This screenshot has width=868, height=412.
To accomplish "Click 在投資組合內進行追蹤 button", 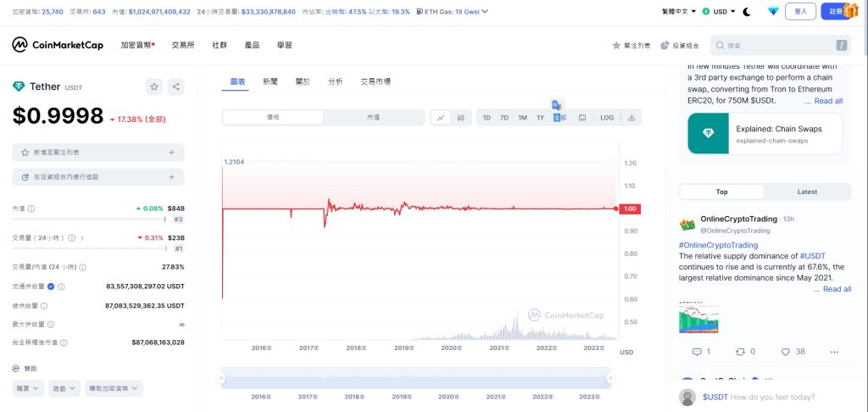I will point(98,177).
